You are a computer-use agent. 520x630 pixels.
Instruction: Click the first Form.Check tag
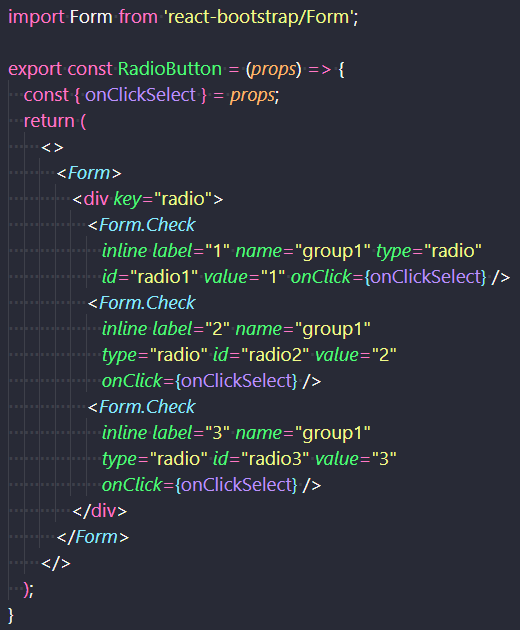(x=141, y=225)
